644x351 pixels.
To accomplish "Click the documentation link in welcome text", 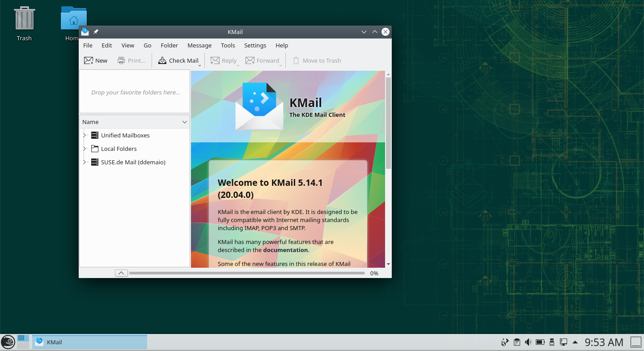I will pyautogui.click(x=285, y=250).
